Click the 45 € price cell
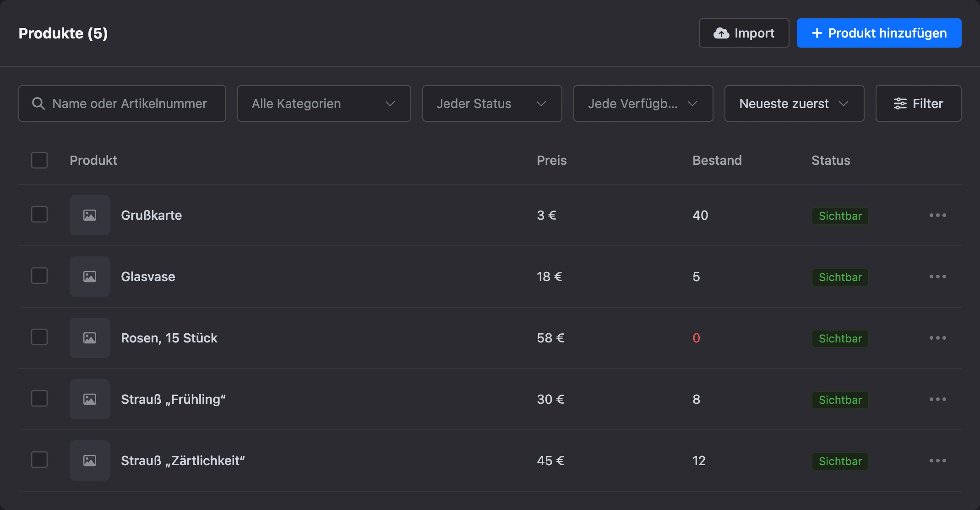 pos(550,461)
